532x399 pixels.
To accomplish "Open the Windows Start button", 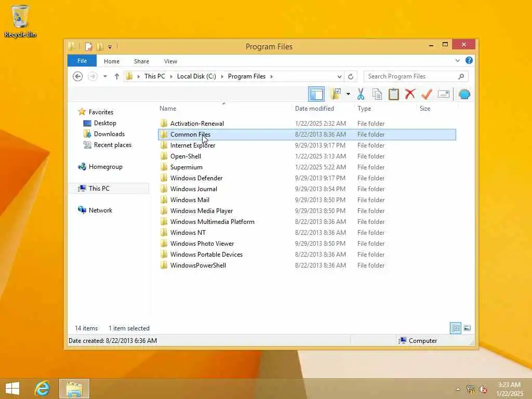I will coord(12,389).
